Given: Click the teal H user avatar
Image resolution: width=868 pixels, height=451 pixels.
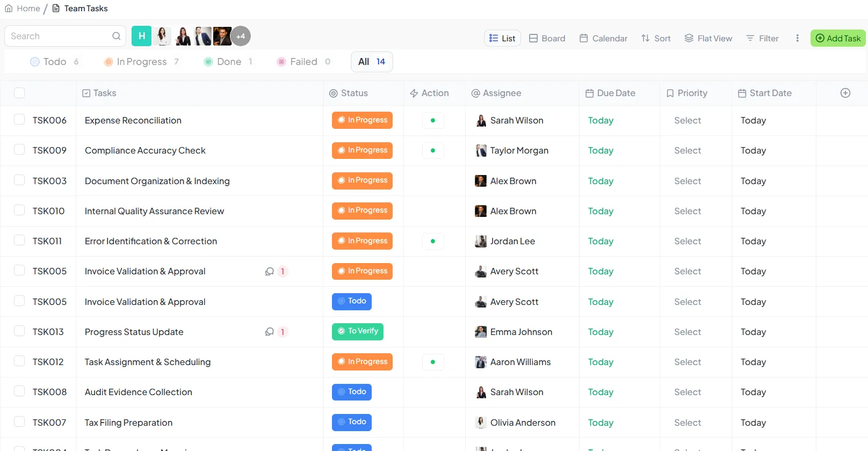Looking at the screenshot, I should pos(141,36).
